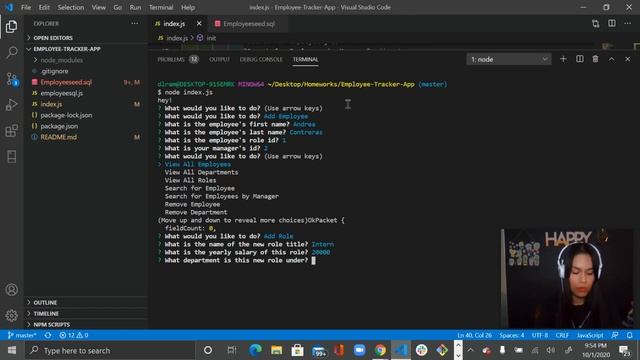Open the Manage gear icon
This screenshot has height=360, width=640.
[x=11, y=316]
